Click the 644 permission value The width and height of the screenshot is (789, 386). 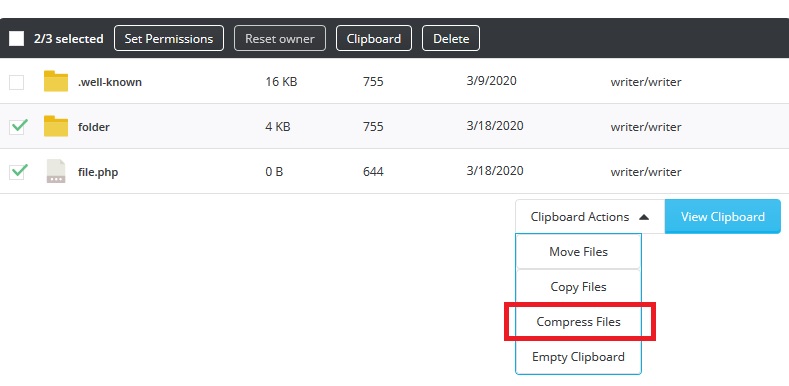(x=373, y=172)
